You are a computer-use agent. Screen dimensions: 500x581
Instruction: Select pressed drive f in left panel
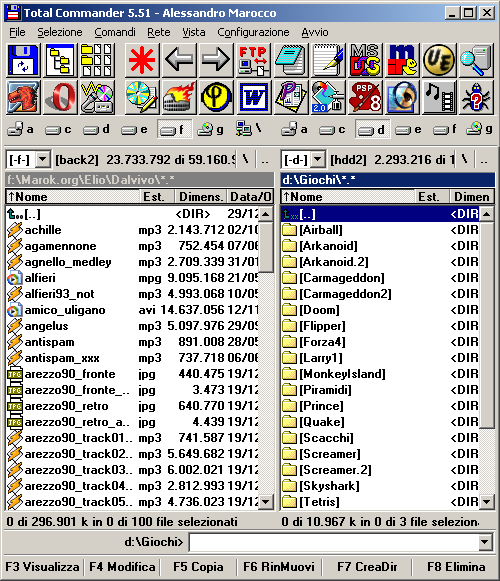tap(174, 129)
